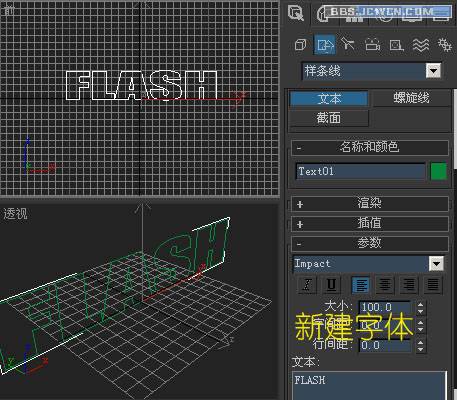The image size is (457, 400).
Task: Toggle underline text style button
Action: 331,284
